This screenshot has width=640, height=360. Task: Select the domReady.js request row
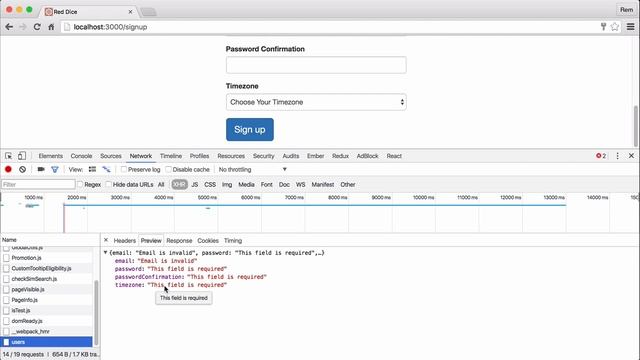(46, 321)
